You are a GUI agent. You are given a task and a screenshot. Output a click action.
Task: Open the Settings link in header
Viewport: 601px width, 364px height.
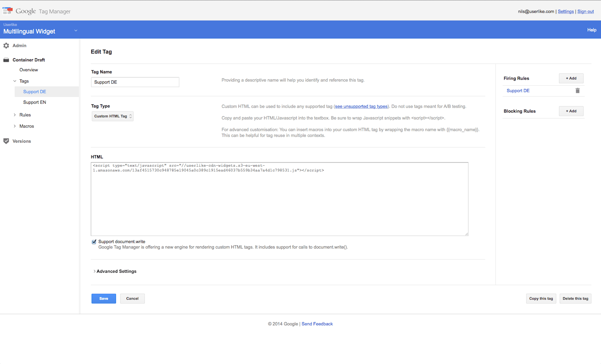point(565,11)
